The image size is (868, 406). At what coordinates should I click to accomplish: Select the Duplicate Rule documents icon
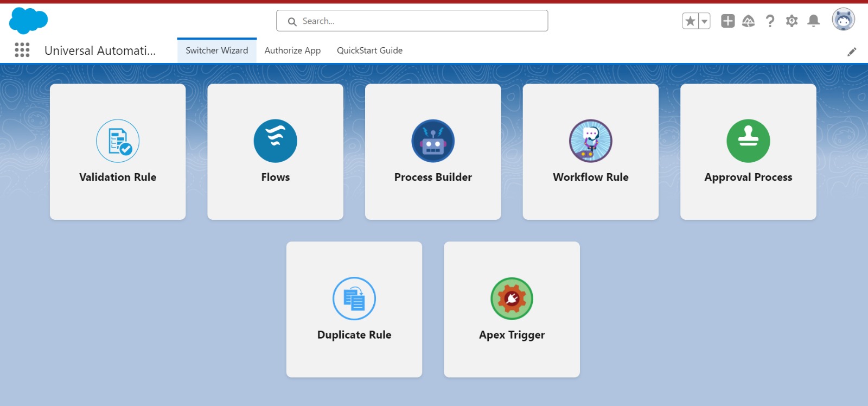(354, 299)
